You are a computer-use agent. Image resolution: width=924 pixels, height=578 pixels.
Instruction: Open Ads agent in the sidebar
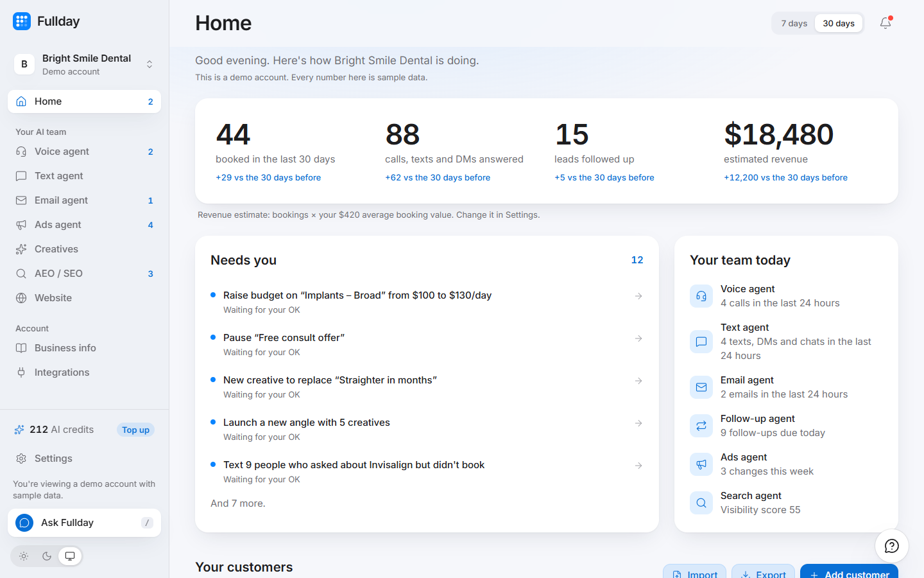(x=85, y=225)
